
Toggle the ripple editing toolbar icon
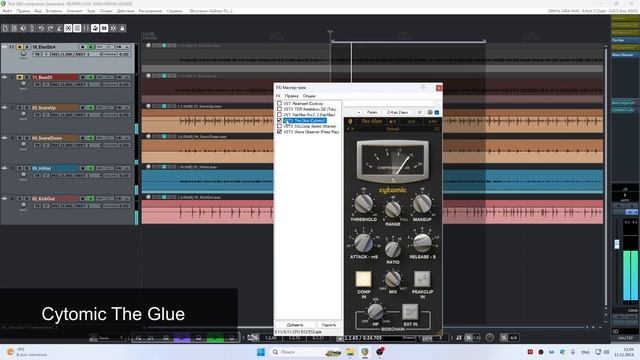(86, 28)
